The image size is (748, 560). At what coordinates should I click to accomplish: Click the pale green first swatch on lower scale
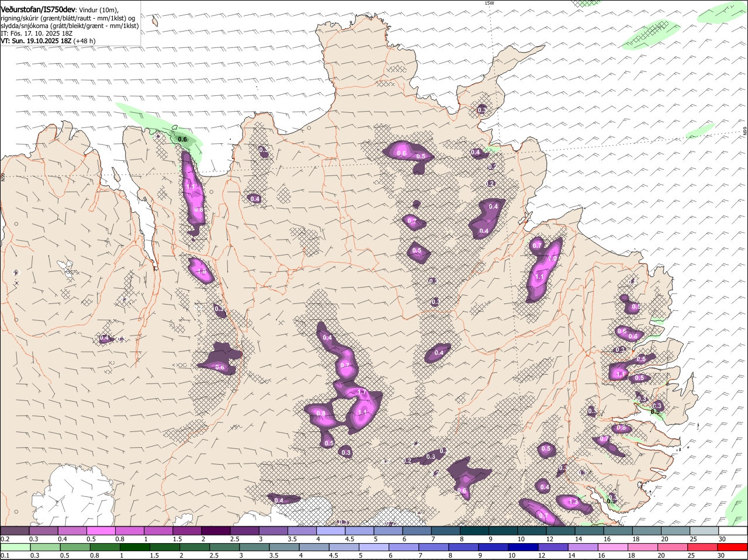(x=15, y=547)
